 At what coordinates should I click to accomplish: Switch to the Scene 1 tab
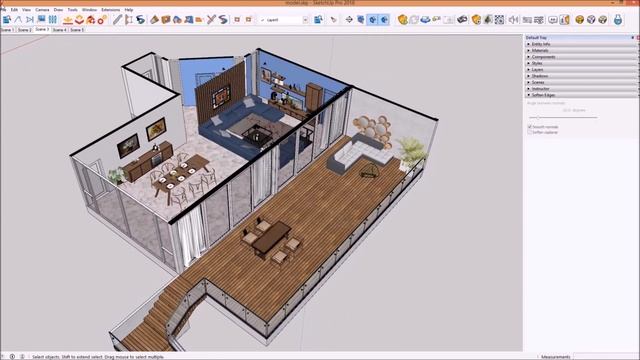[7, 30]
